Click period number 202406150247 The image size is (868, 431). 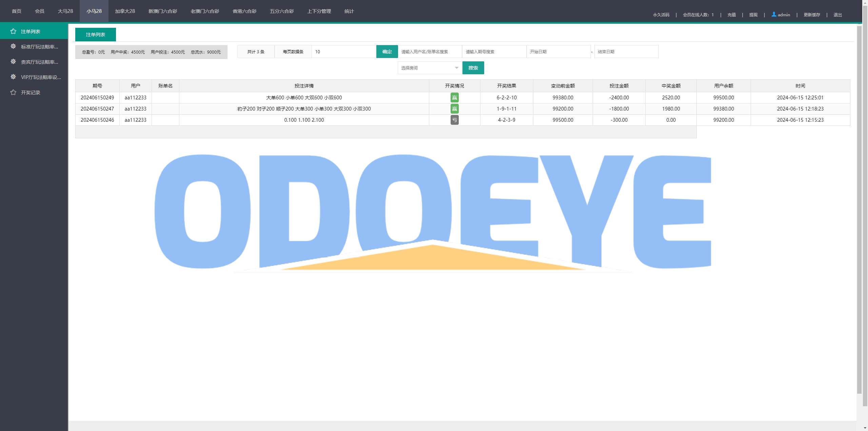(x=97, y=109)
